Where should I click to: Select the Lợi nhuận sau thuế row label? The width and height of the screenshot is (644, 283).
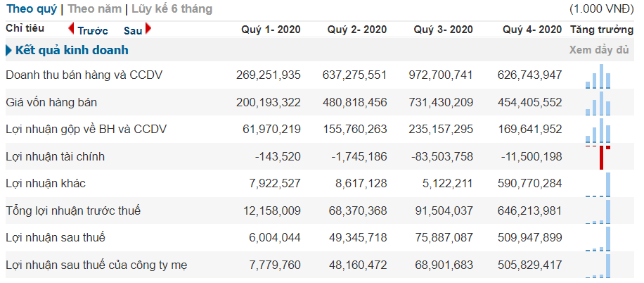point(55,238)
